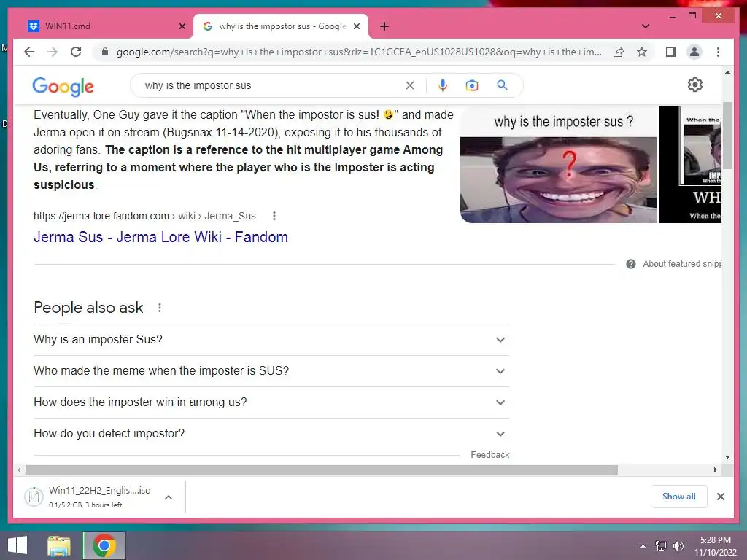Viewport: 747px width, 560px height.
Task: Click Show all downloads button
Action: pyautogui.click(x=679, y=497)
